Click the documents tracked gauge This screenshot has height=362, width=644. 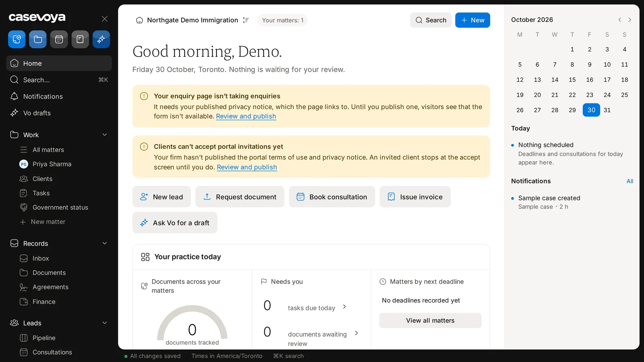tap(192, 325)
